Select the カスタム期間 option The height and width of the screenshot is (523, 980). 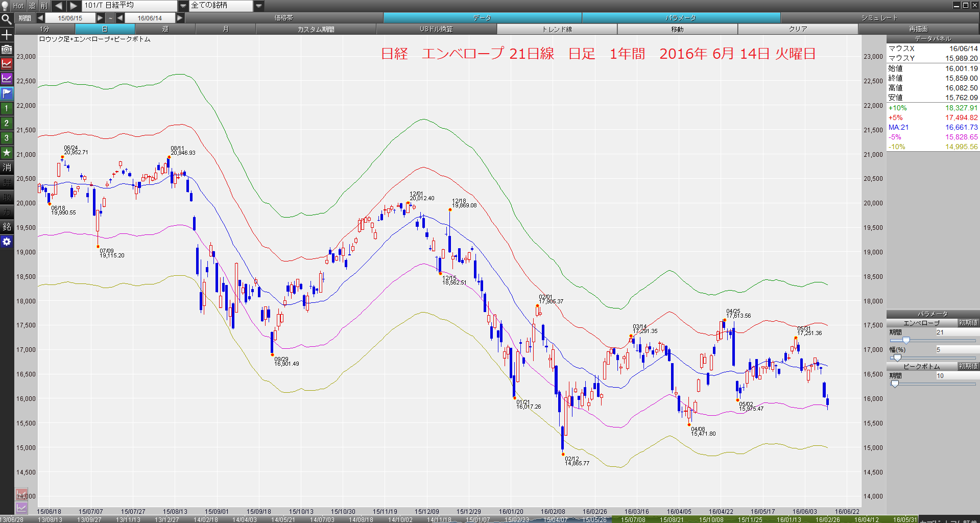point(316,29)
